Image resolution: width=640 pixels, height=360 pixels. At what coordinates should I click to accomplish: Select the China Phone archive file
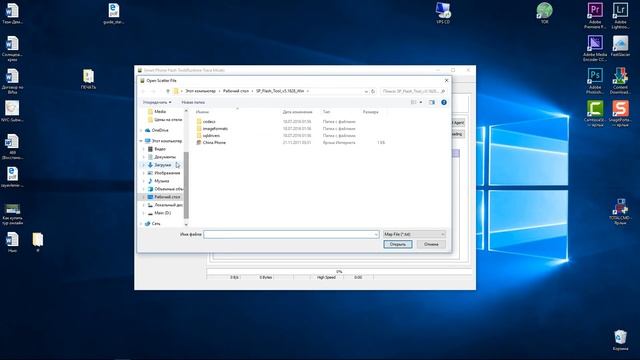[214, 142]
